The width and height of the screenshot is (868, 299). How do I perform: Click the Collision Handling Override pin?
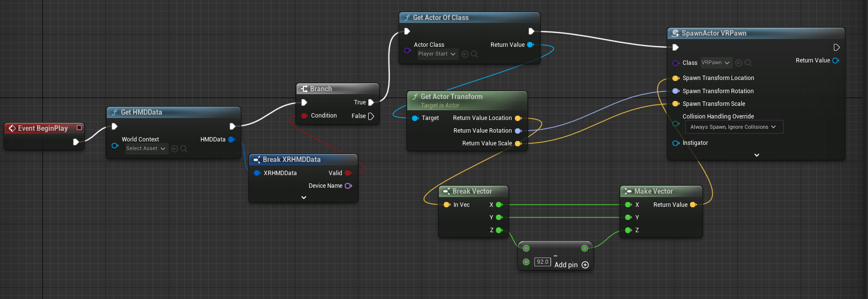click(x=676, y=123)
